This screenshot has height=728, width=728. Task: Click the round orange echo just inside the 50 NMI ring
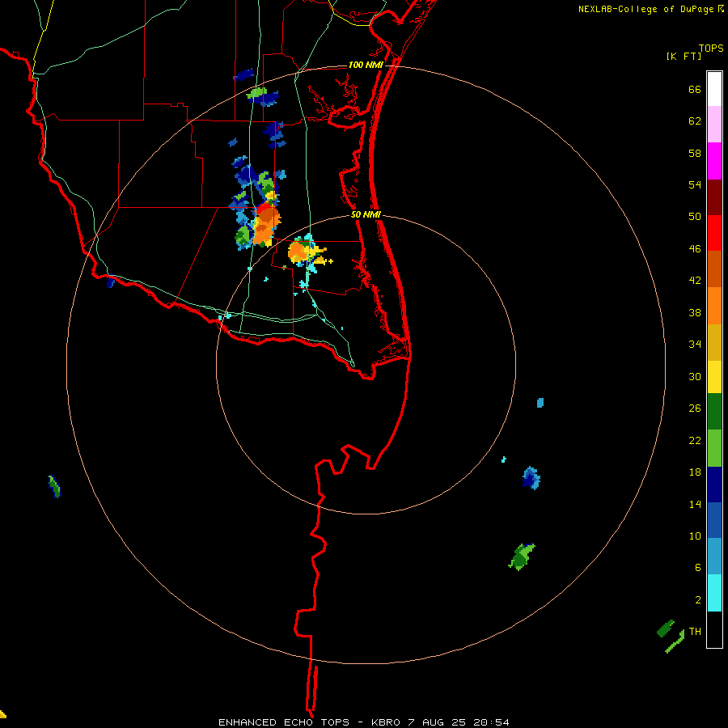[x=298, y=252]
